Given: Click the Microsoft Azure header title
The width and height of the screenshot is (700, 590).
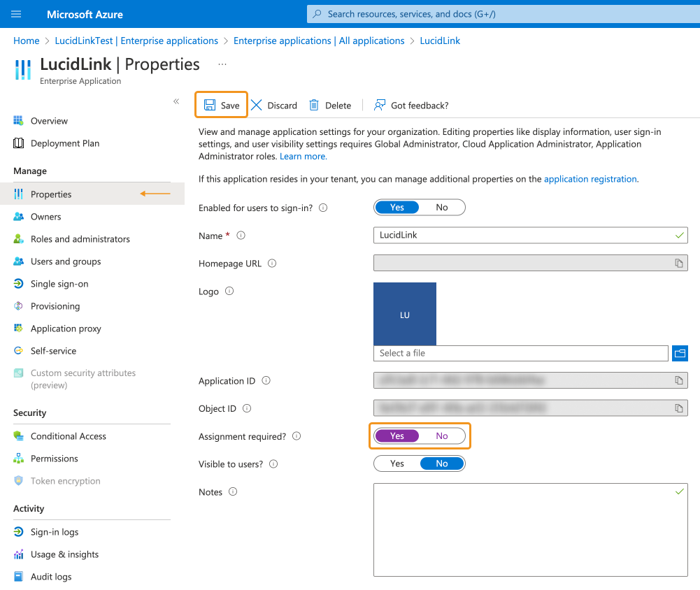Looking at the screenshot, I should [x=85, y=14].
